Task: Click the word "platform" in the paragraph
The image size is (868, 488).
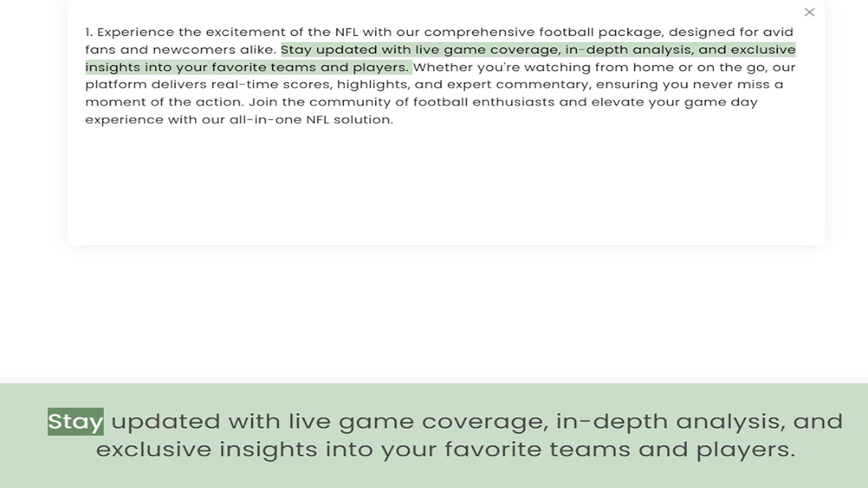Action: (x=116, y=84)
